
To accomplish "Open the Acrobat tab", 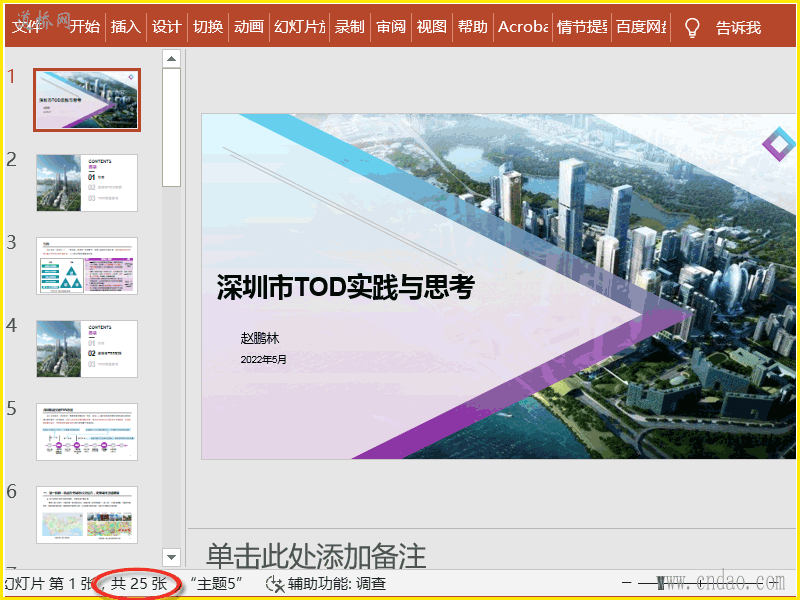I will tap(523, 27).
